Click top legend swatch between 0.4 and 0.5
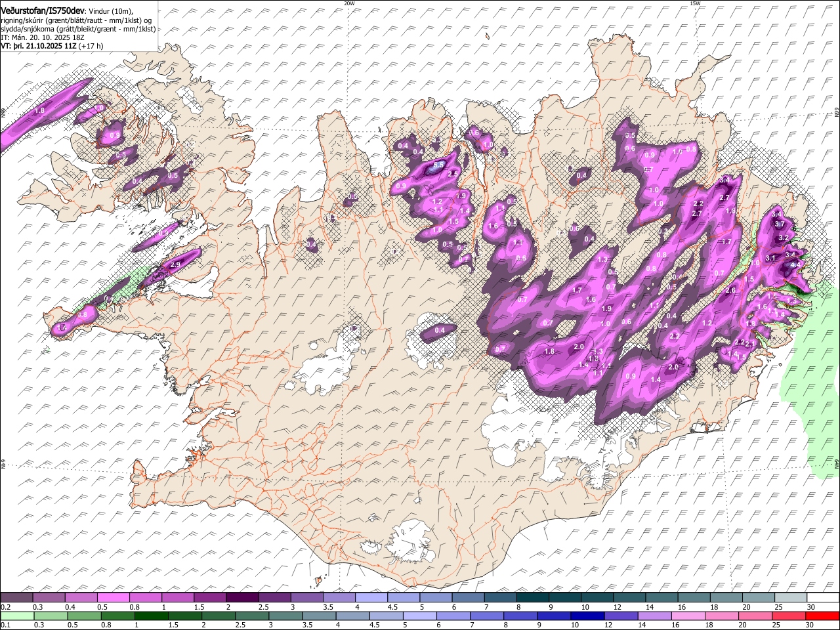 (81, 598)
